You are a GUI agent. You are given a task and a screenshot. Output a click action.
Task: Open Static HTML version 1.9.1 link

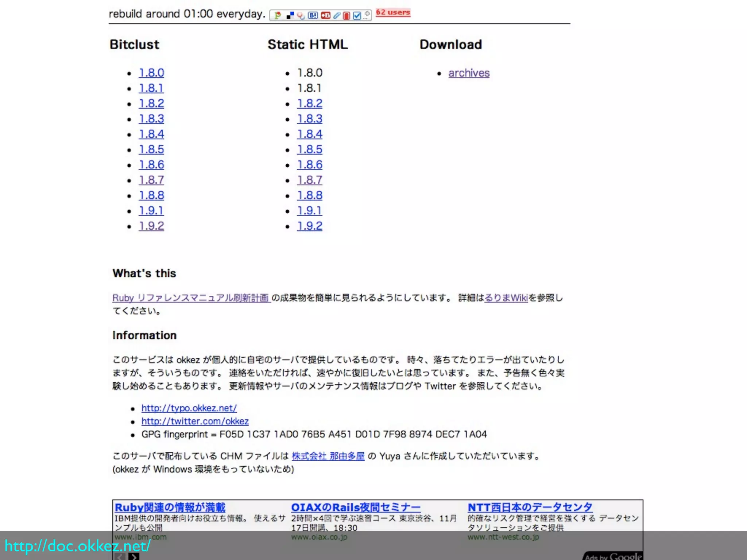coord(309,211)
